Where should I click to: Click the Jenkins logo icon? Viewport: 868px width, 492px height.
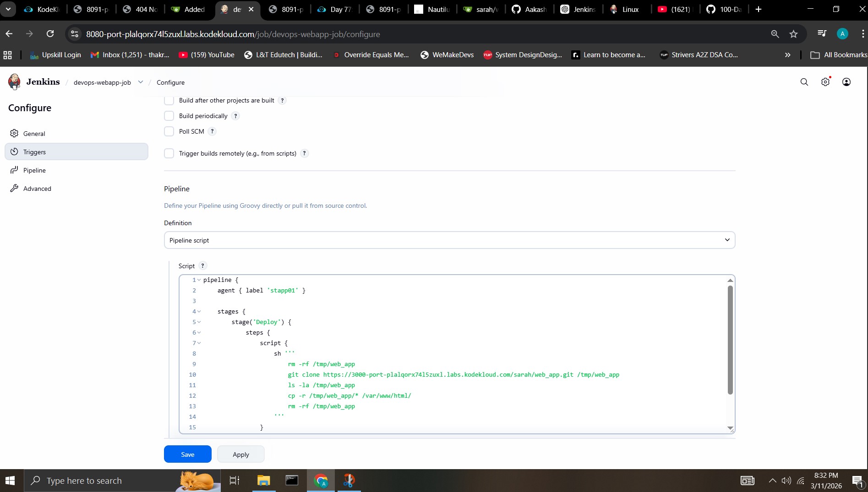[x=14, y=81]
